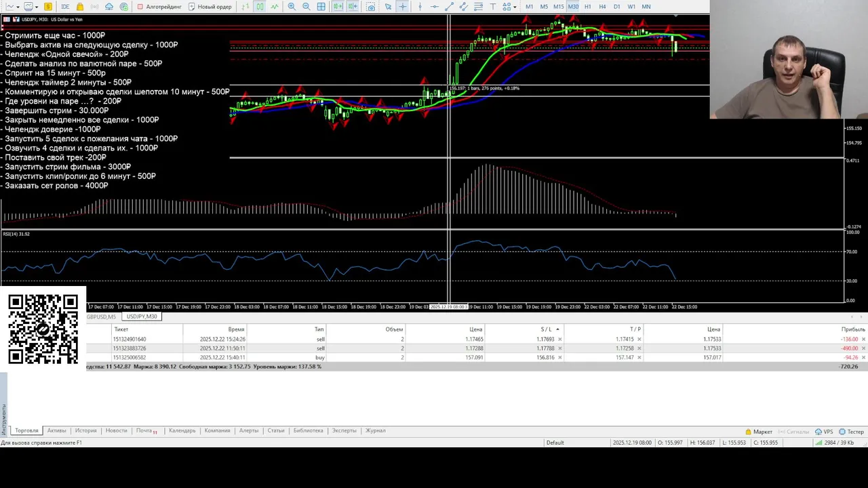Open Сигналы in the toolbox footer
The width and height of the screenshot is (868, 488).
point(794,432)
